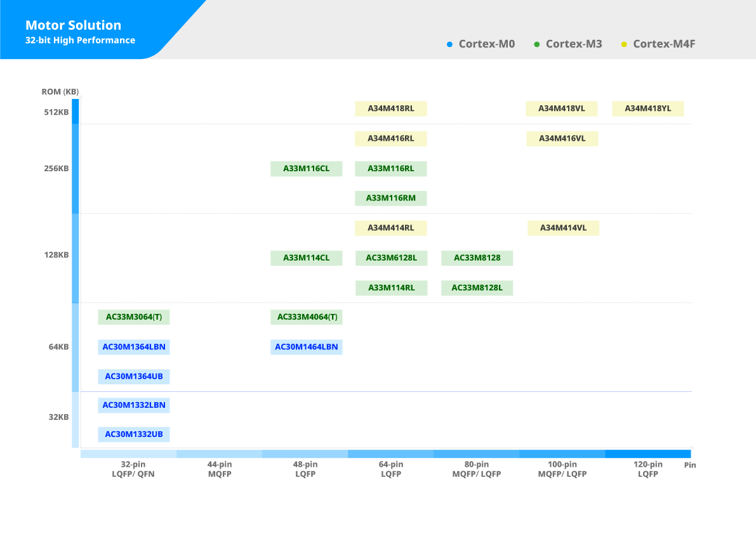Click the A33M116RM product box

pyautogui.click(x=391, y=198)
